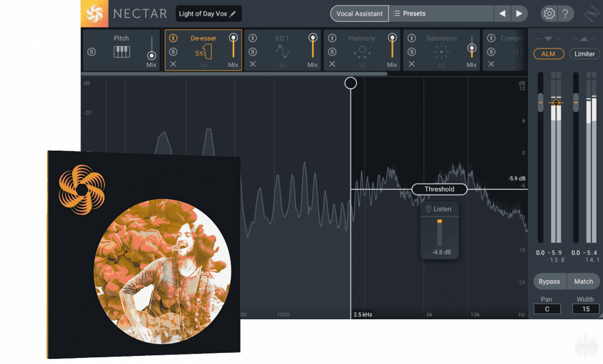Solo the Compressor module

pyautogui.click(x=491, y=52)
